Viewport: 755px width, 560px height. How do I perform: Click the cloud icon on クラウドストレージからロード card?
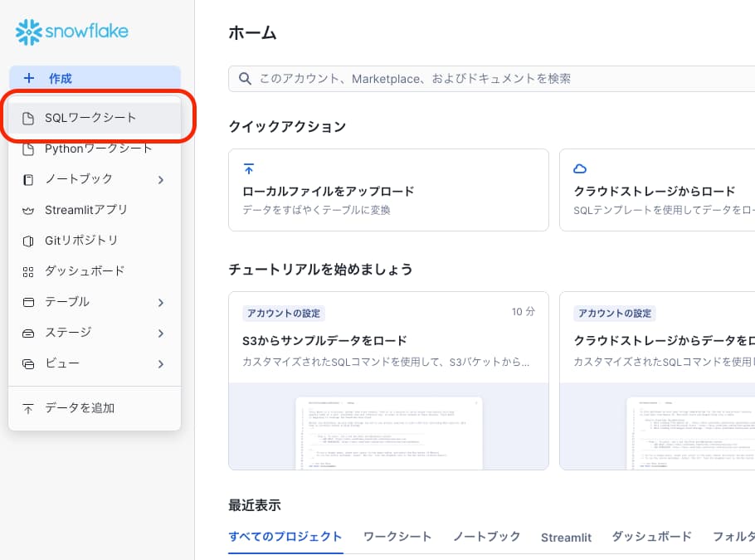pos(580,168)
